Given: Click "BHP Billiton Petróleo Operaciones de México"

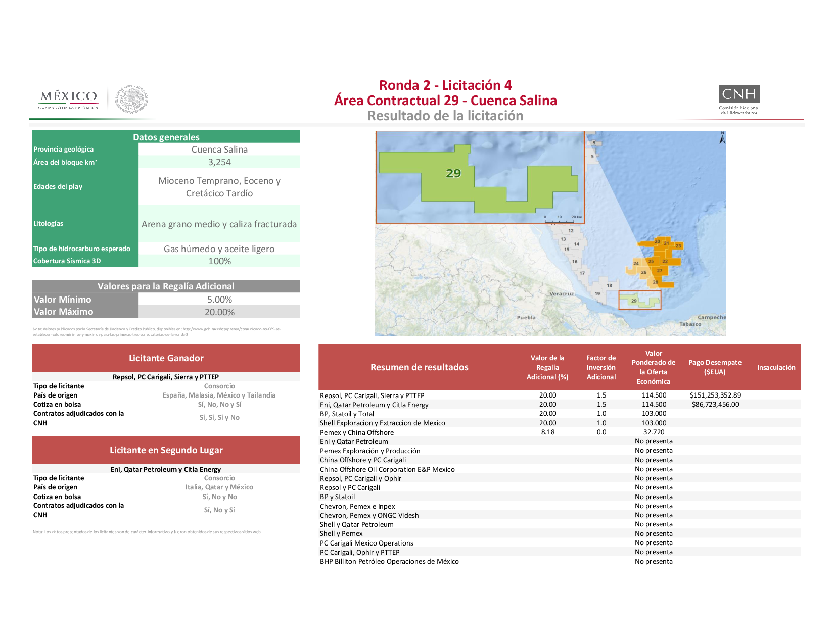Looking at the screenshot, I should pos(389,561).
